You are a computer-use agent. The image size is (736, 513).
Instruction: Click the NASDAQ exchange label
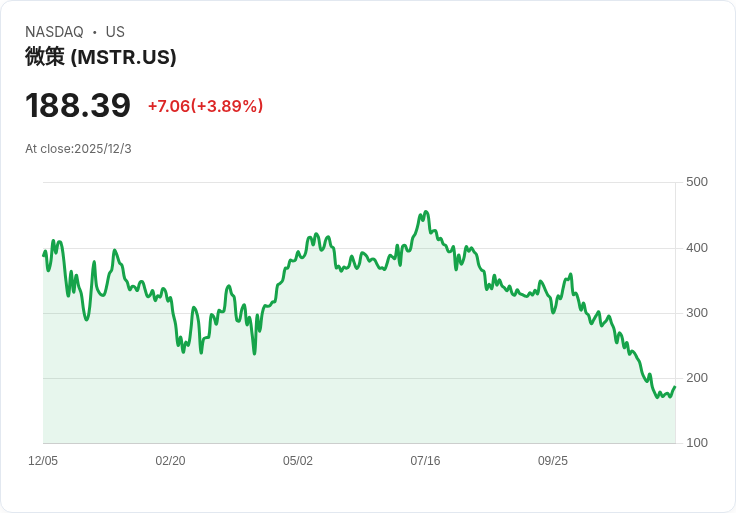tap(54, 32)
